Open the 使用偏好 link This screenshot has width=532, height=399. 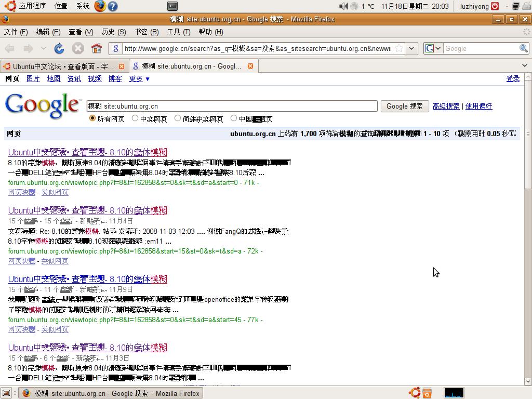tap(478, 106)
